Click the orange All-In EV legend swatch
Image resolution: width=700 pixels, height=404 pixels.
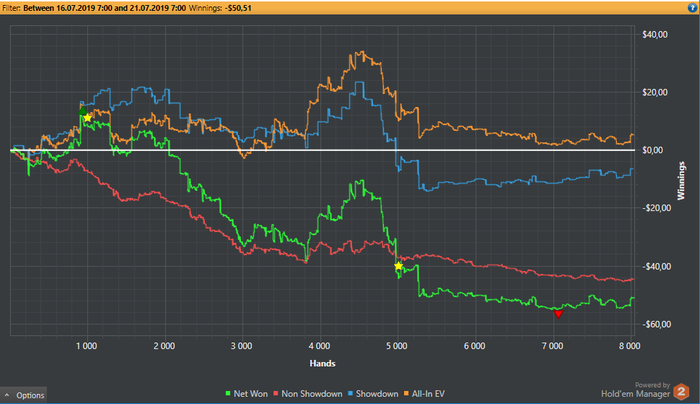pyautogui.click(x=407, y=394)
